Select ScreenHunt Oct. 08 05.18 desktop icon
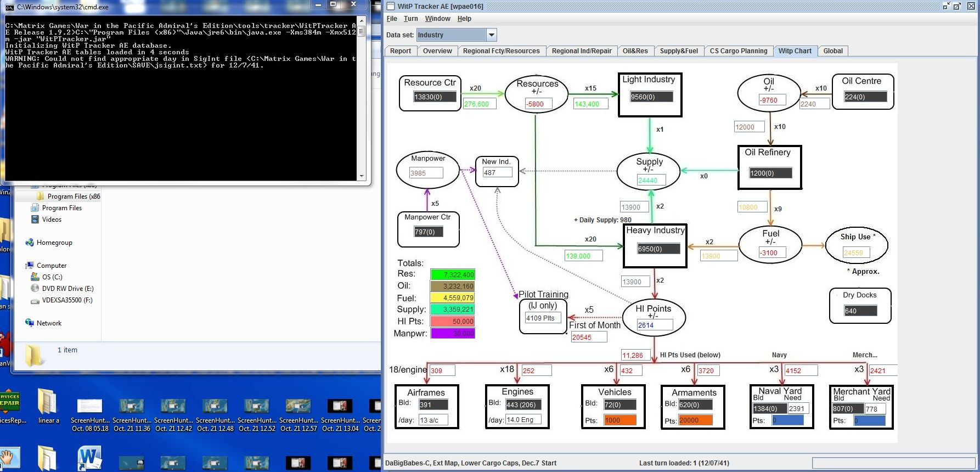This screenshot has width=980, height=472. 90,414
